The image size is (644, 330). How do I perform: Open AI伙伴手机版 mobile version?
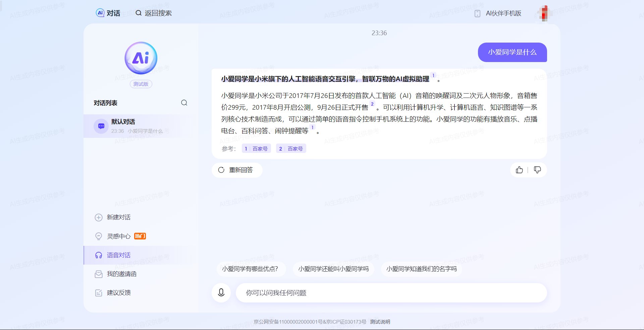point(498,13)
